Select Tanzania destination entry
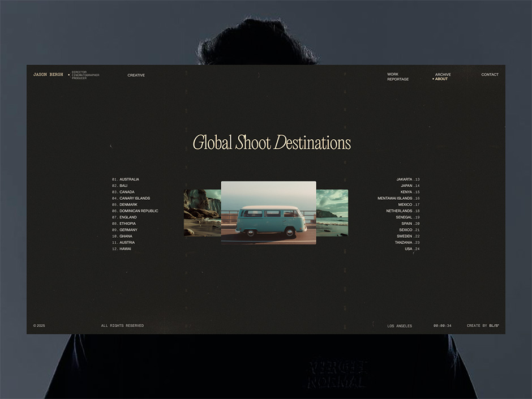The height and width of the screenshot is (399, 532). (x=404, y=243)
